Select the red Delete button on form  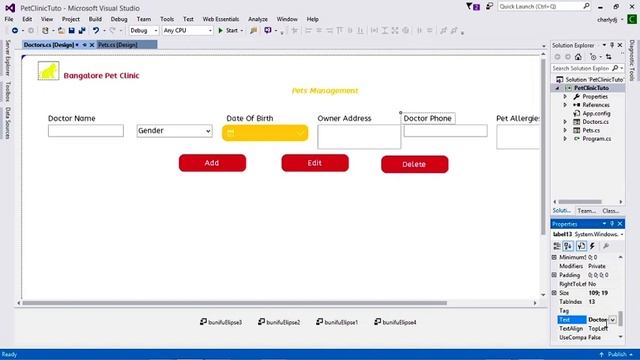click(x=415, y=164)
